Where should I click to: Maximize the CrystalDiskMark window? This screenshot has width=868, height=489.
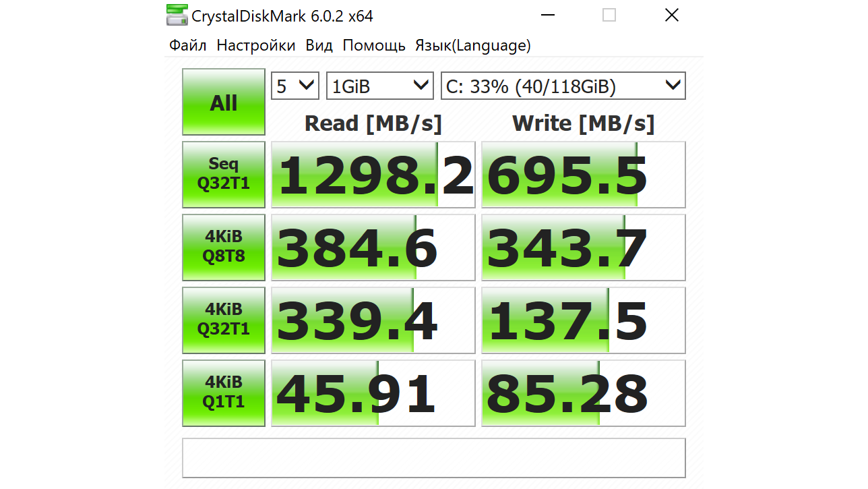pyautogui.click(x=609, y=15)
